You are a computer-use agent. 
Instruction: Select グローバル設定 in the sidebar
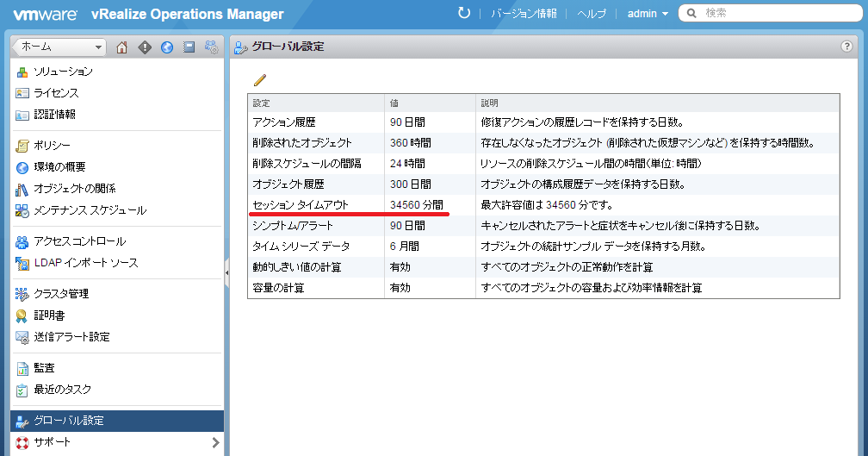pyautogui.click(x=117, y=421)
